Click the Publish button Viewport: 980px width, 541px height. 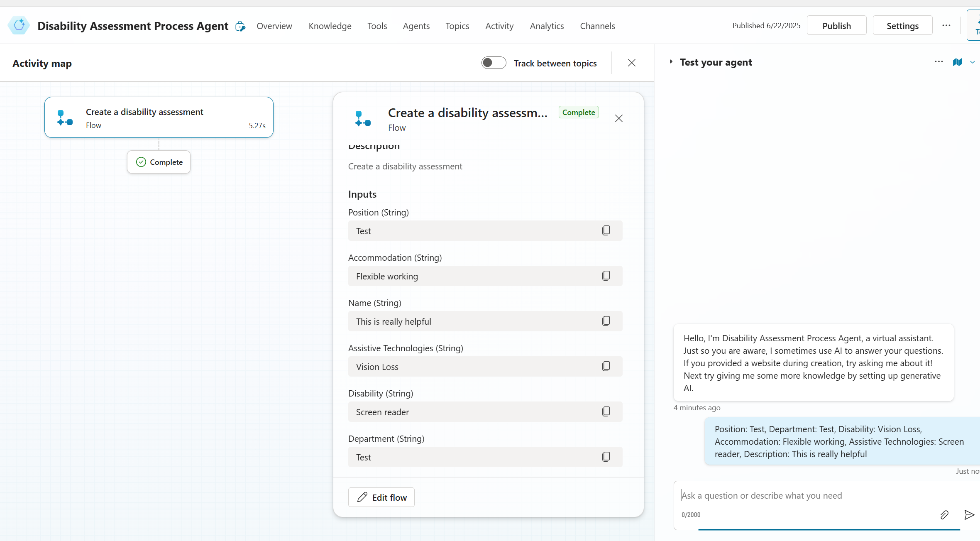click(836, 26)
